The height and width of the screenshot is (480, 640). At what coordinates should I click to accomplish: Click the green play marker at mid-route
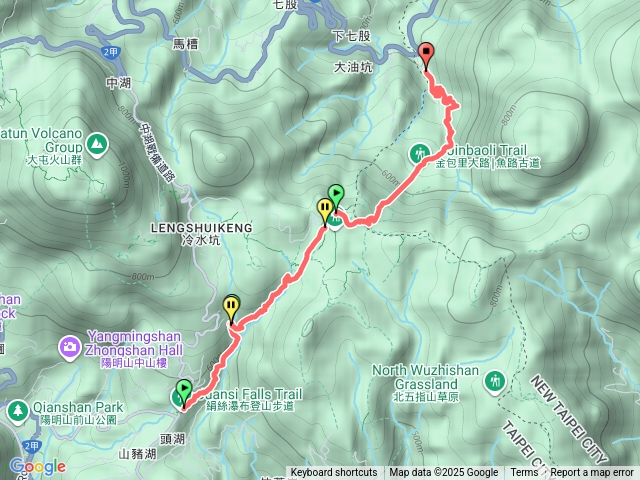[x=336, y=197]
